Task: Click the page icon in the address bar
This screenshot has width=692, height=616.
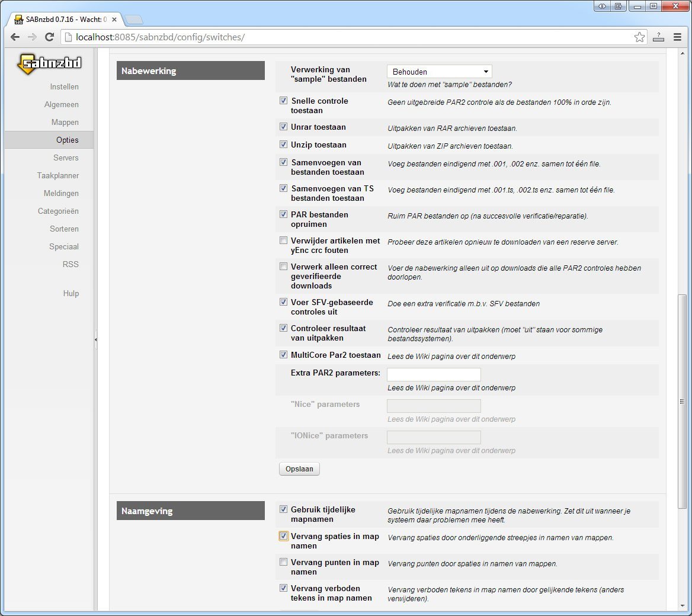Action: pyautogui.click(x=68, y=37)
